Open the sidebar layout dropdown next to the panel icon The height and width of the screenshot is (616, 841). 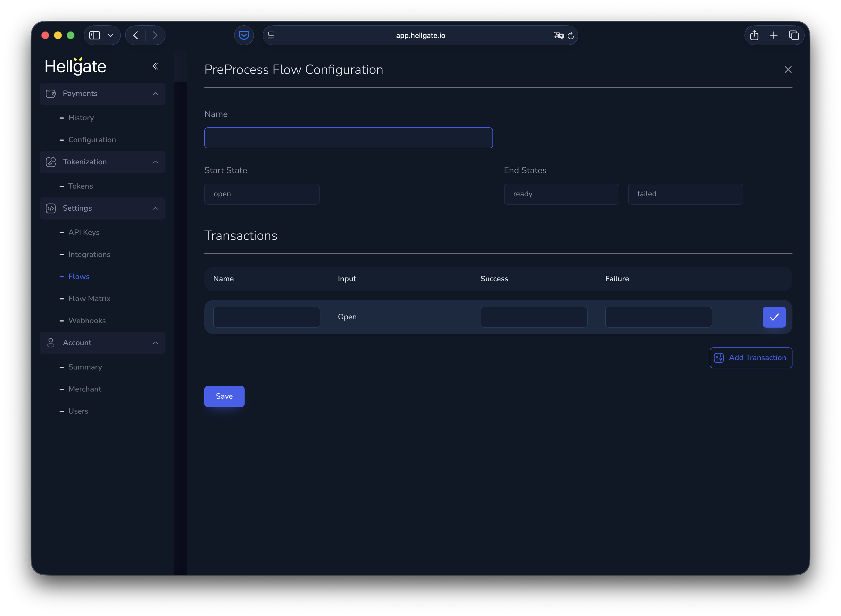110,35
